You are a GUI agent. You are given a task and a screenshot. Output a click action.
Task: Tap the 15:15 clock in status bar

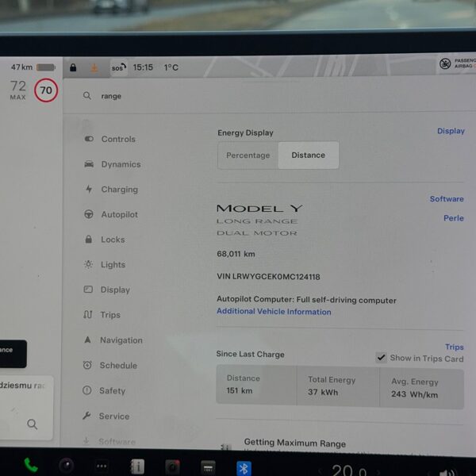(143, 67)
